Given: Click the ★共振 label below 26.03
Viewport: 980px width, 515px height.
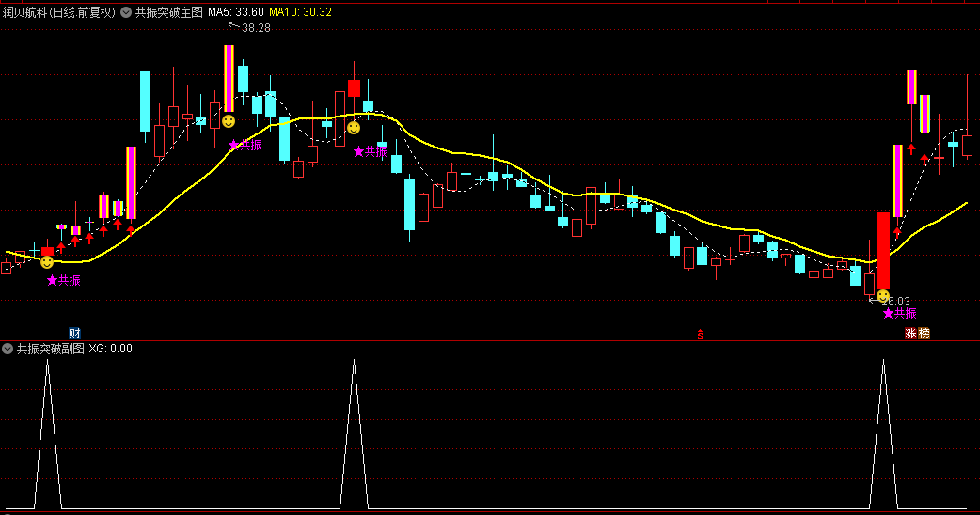Looking at the screenshot, I should pos(900,313).
